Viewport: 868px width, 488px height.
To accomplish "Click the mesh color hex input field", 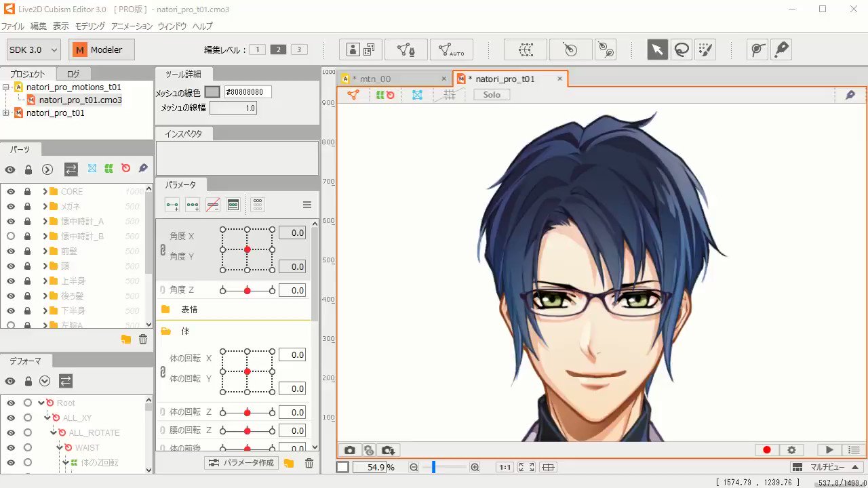I will [x=248, y=92].
